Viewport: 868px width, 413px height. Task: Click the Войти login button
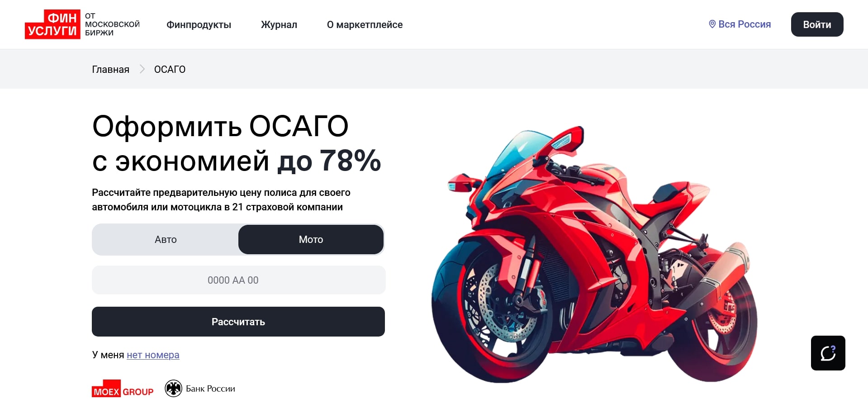[x=817, y=24]
